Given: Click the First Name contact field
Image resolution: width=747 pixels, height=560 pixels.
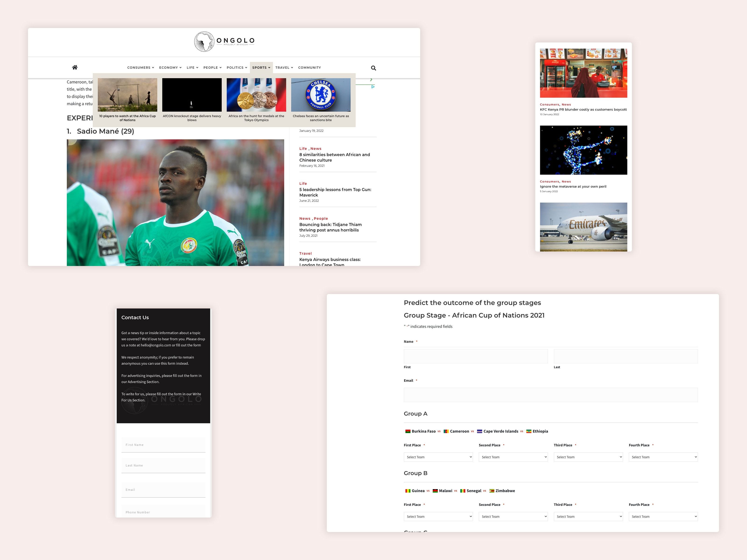Looking at the screenshot, I should tap(163, 445).
